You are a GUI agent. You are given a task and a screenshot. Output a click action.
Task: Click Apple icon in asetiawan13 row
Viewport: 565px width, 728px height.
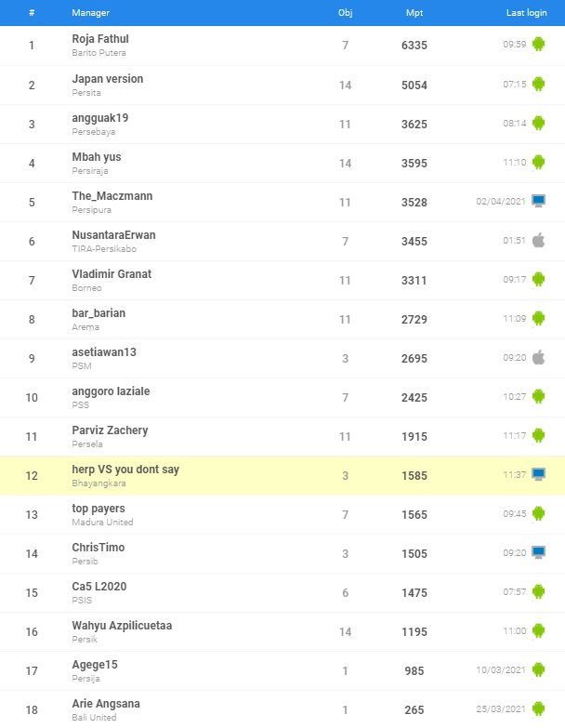pyautogui.click(x=538, y=358)
